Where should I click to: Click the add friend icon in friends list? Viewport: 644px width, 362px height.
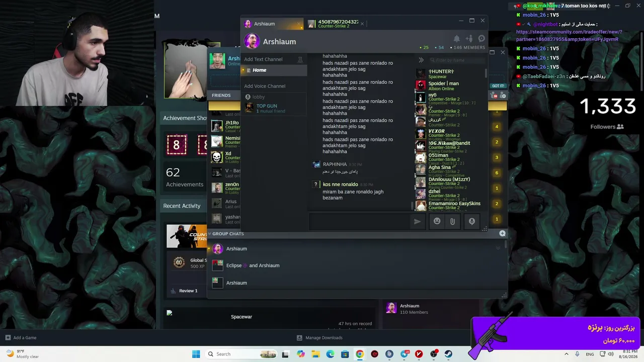(503, 96)
